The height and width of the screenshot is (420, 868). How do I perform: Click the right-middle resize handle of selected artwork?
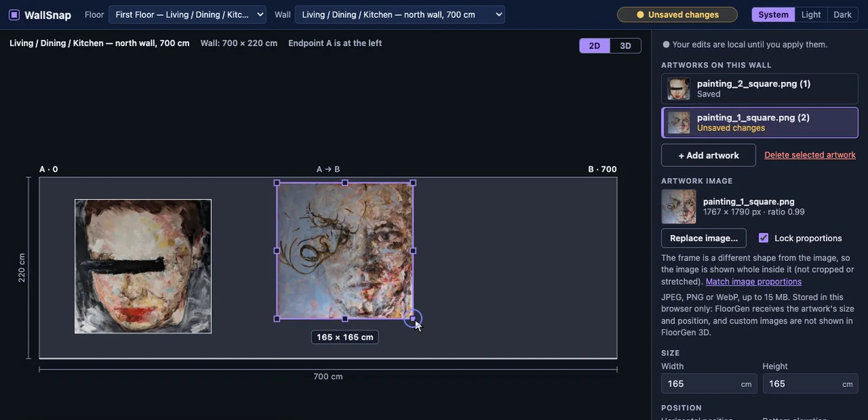click(413, 251)
